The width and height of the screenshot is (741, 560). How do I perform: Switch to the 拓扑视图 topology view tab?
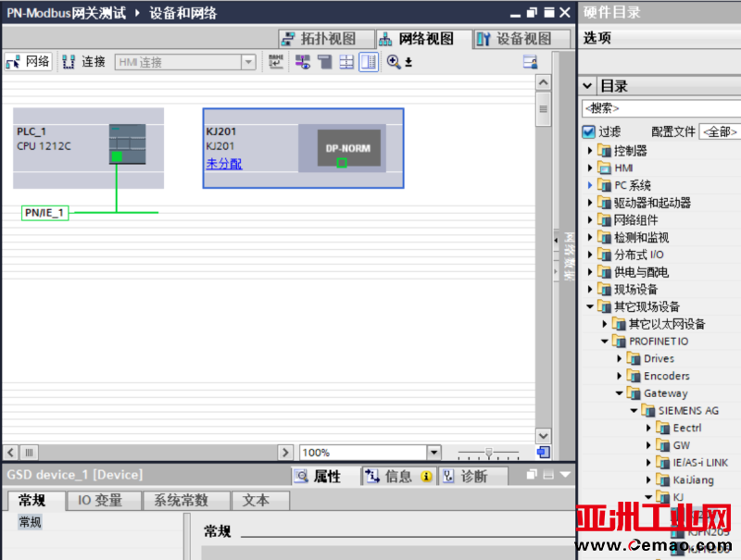coord(326,39)
